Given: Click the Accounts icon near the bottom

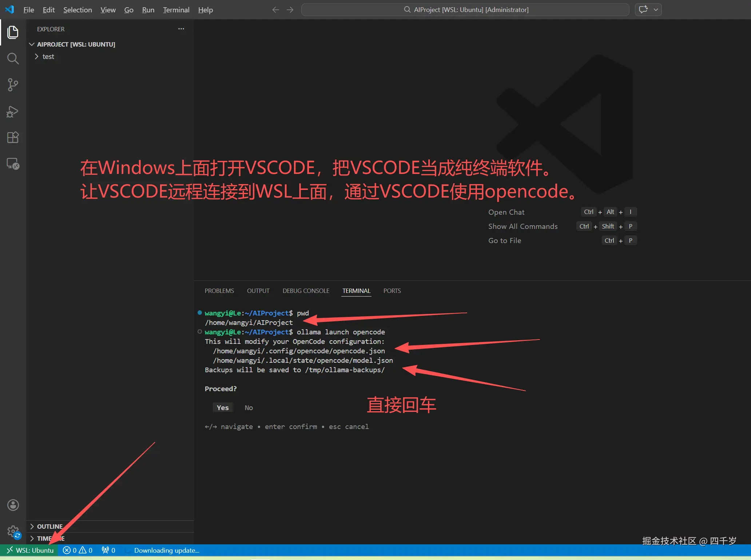Looking at the screenshot, I should pos(13,505).
